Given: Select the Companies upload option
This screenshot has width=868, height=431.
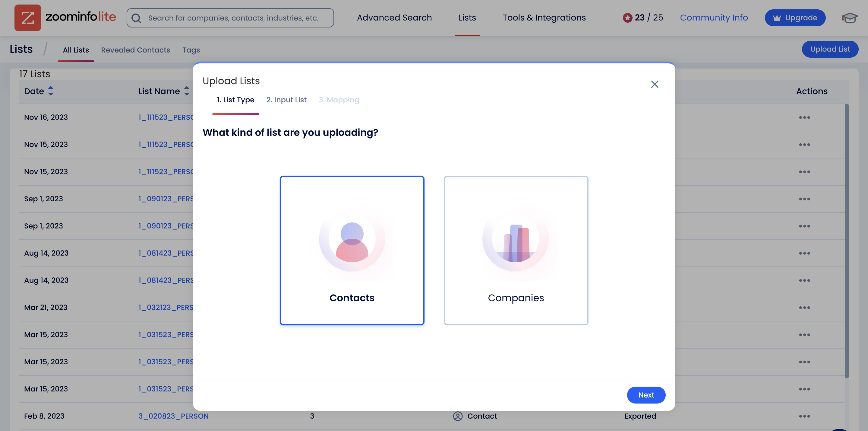Looking at the screenshot, I should coord(516,250).
